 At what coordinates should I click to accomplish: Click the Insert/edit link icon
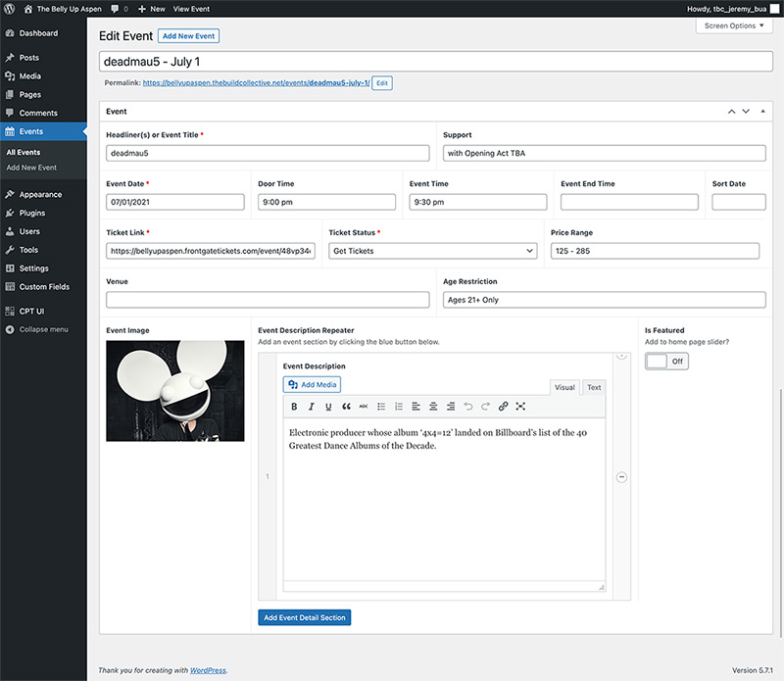coord(503,407)
